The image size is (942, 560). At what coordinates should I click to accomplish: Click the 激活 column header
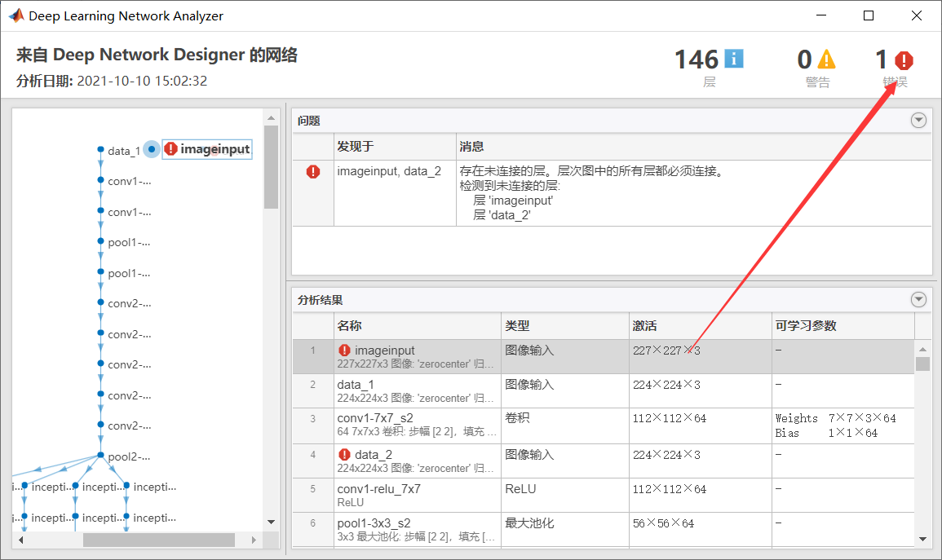click(x=701, y=326)
